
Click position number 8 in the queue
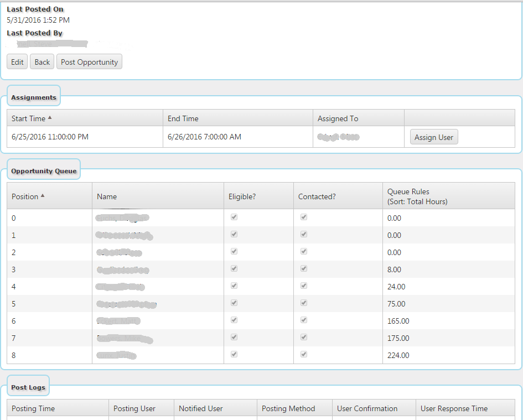14,355
